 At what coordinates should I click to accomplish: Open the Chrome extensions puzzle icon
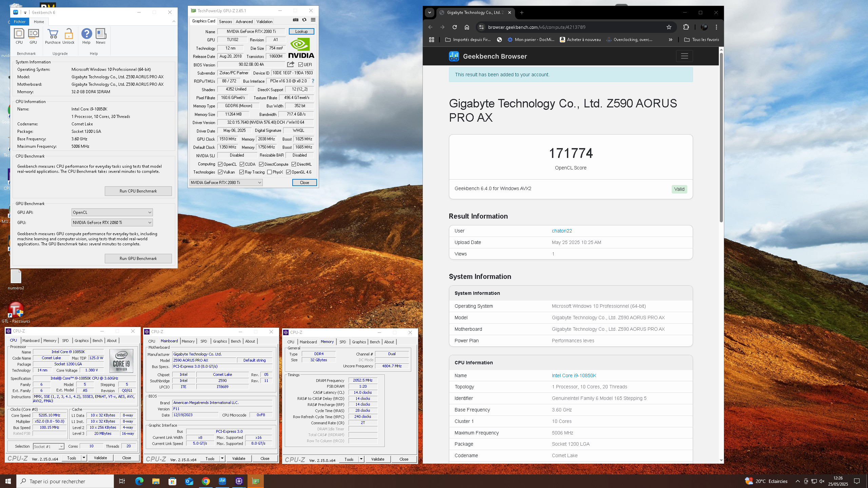(x=686, y=27)
